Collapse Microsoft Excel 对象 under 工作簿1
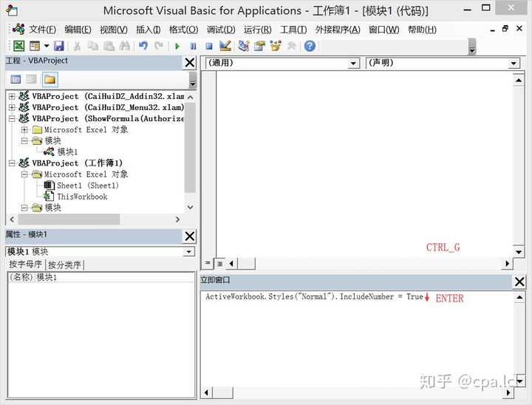532x405 pixels. (x=24, y=174)
